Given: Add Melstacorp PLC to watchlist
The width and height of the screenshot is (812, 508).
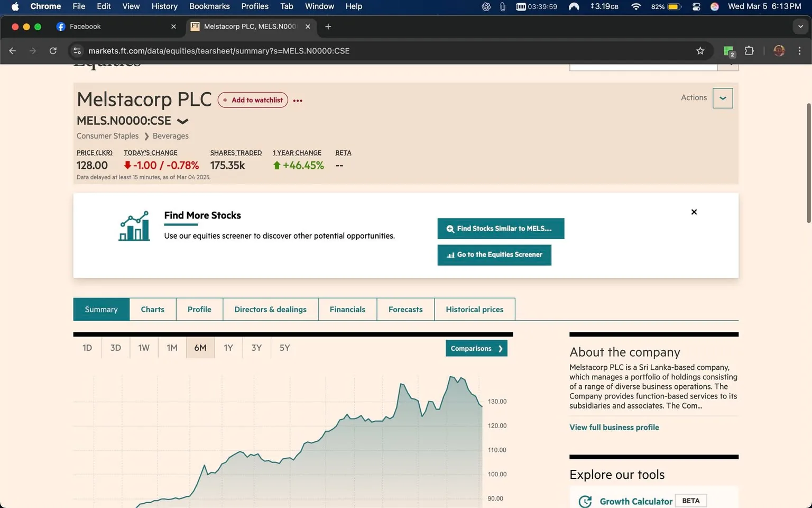Looking at the screenshot, I should point(253,100).
